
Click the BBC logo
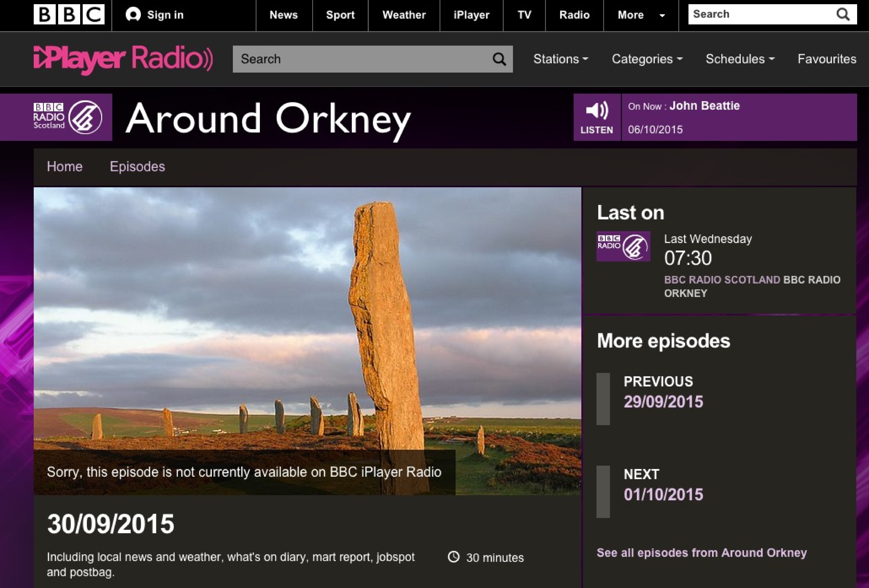tap(69, 15)
